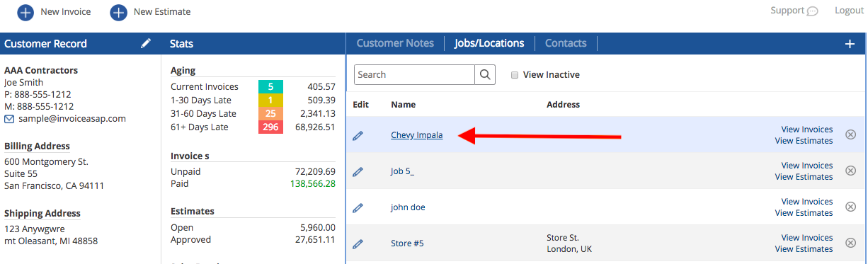Open the Contacts tab

click(566, 43)
